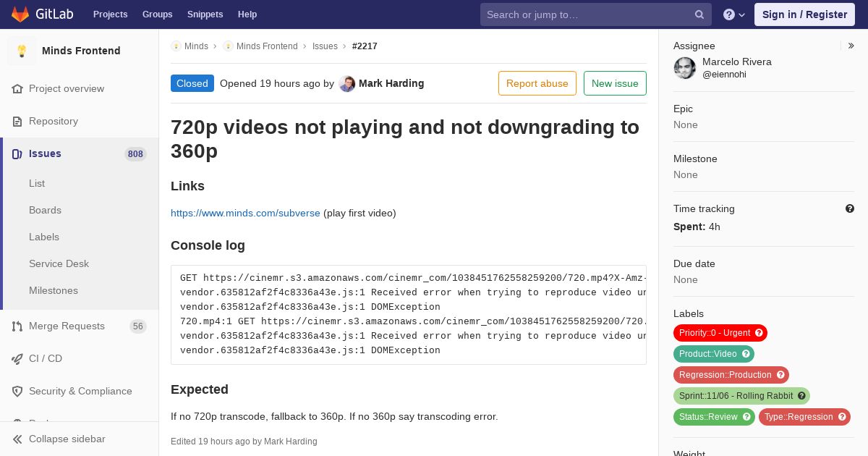The height and width of the screenshot is (456, 868).
Task: Click the CI / CD rocket icon
Action: (x=17, y=358)
